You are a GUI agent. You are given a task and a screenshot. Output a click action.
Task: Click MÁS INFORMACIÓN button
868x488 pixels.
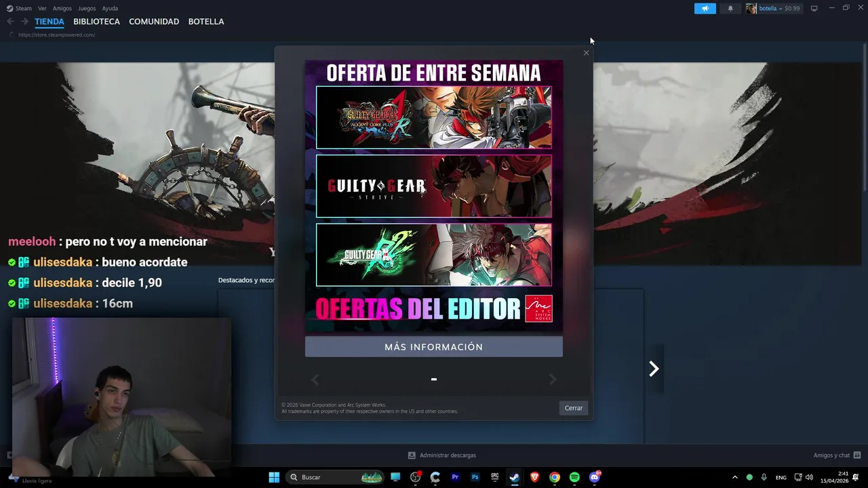pyautogui.click(x=434, y=347)
